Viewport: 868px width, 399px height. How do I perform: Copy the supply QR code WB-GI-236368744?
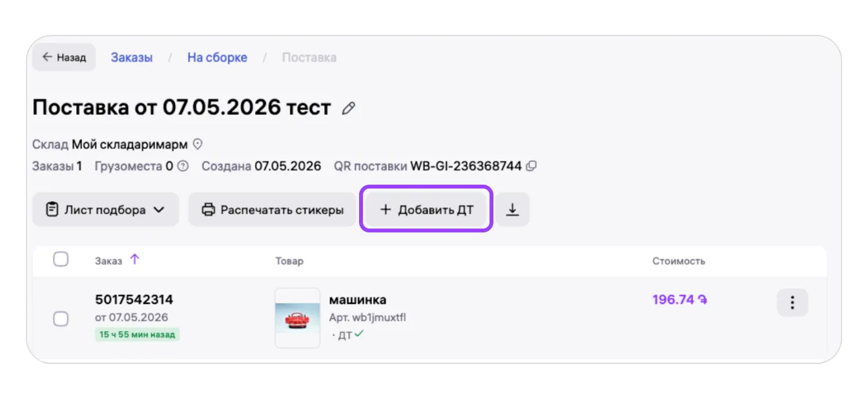point(532,166)
